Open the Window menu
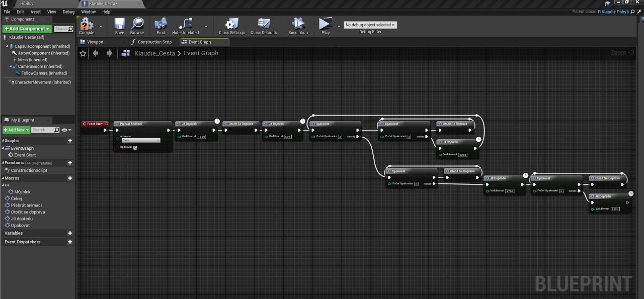Image resolution: width=644 pixels, height=299 pixels. click(88, 12)
